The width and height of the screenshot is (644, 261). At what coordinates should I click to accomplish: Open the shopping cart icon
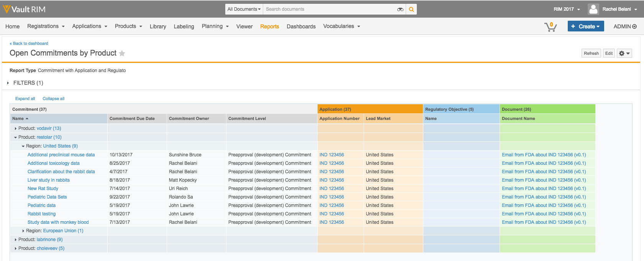[x=550, y=26]
